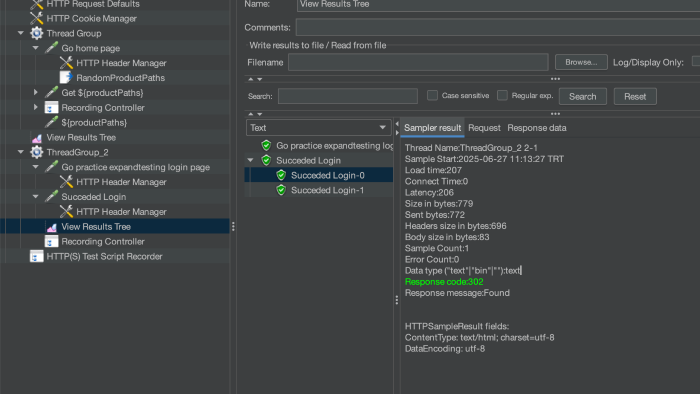Click green shield of Succeded Login-0 result
700x394 pixels.
[x=281, y=175]
